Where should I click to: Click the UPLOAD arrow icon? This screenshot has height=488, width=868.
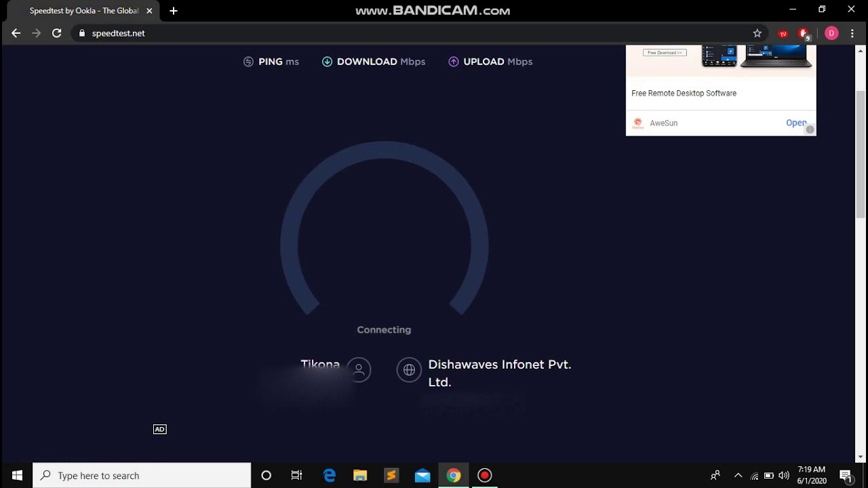[x=454, y=62]
